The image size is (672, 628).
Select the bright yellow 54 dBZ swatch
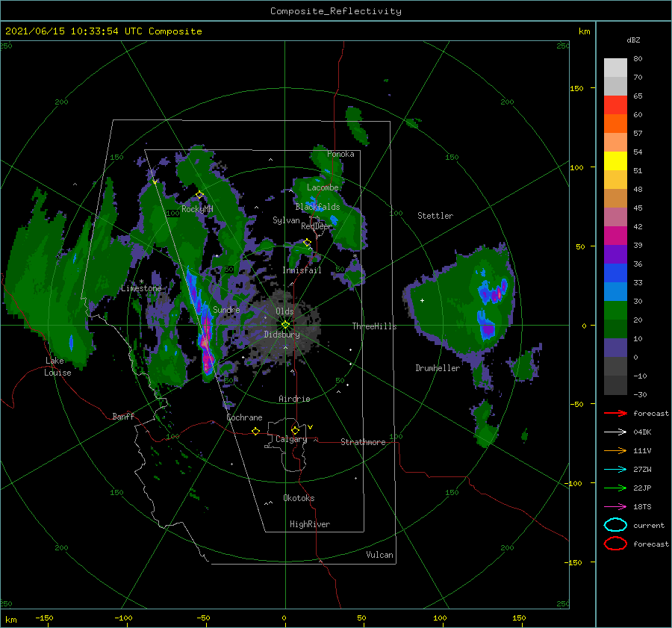[615, 161]
